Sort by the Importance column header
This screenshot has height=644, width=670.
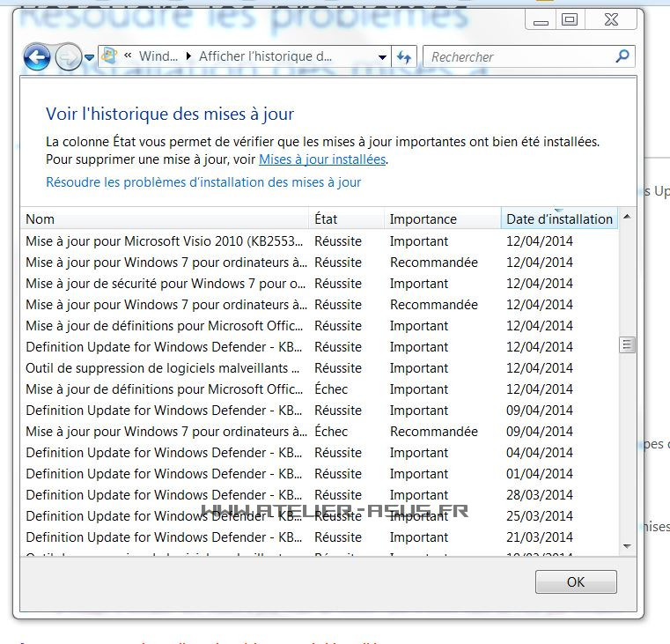(442, 219)
